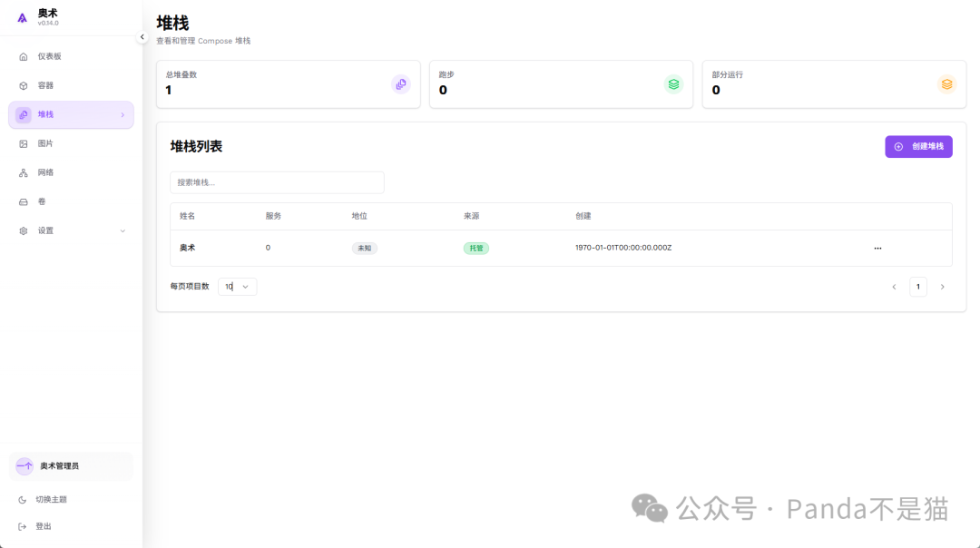Sort by the 地位 column header

359,216
